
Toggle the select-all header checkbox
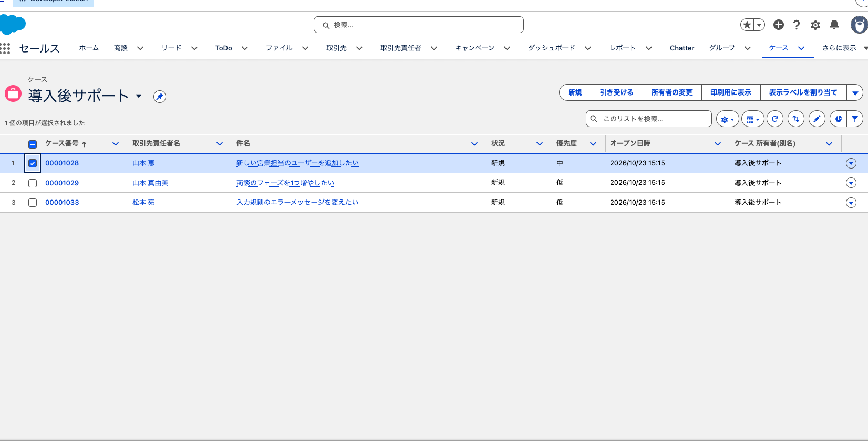33,144
